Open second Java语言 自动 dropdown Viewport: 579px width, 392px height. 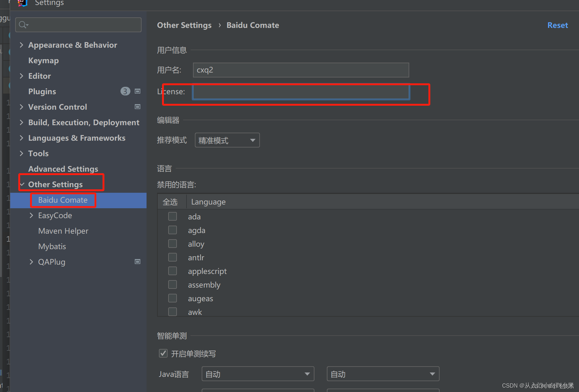pos(383,374)
